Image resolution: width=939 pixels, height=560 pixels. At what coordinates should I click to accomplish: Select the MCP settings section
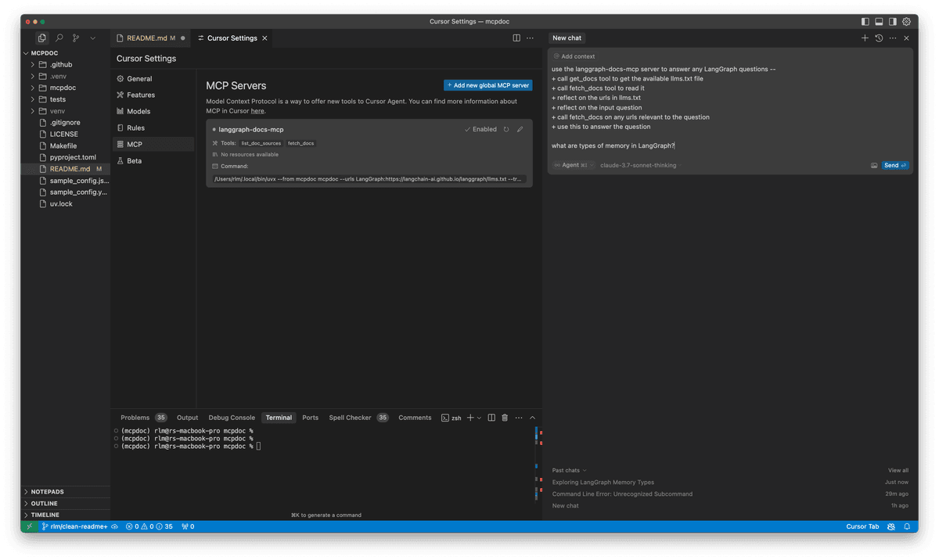[153, 145]
